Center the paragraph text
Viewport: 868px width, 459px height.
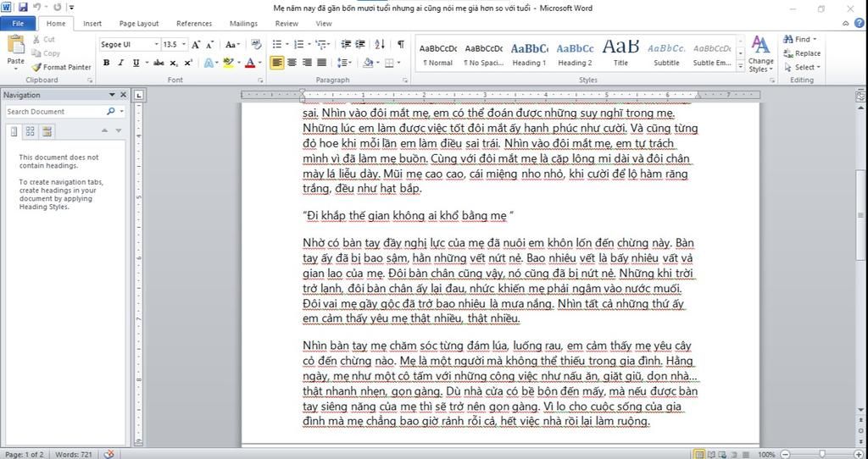[x=292, y=63]
